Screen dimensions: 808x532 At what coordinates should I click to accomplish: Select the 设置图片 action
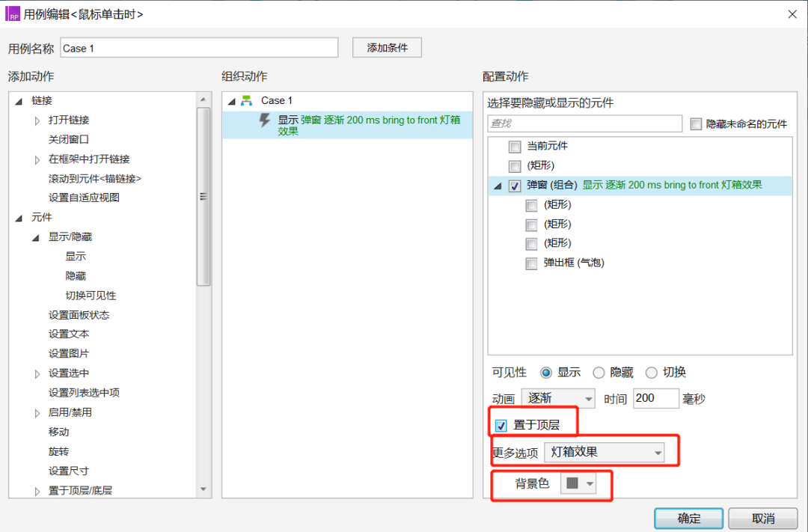69,354
